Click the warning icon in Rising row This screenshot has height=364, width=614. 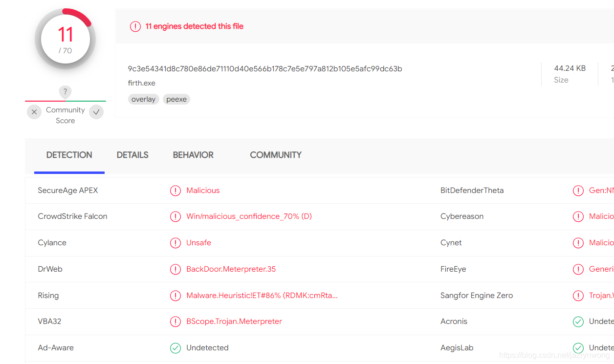coord(175,296)
